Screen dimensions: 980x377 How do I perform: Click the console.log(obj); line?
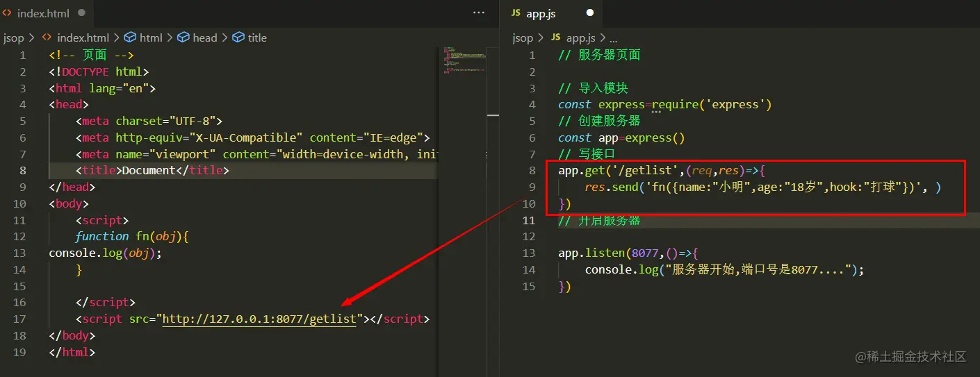coord(105,253)
